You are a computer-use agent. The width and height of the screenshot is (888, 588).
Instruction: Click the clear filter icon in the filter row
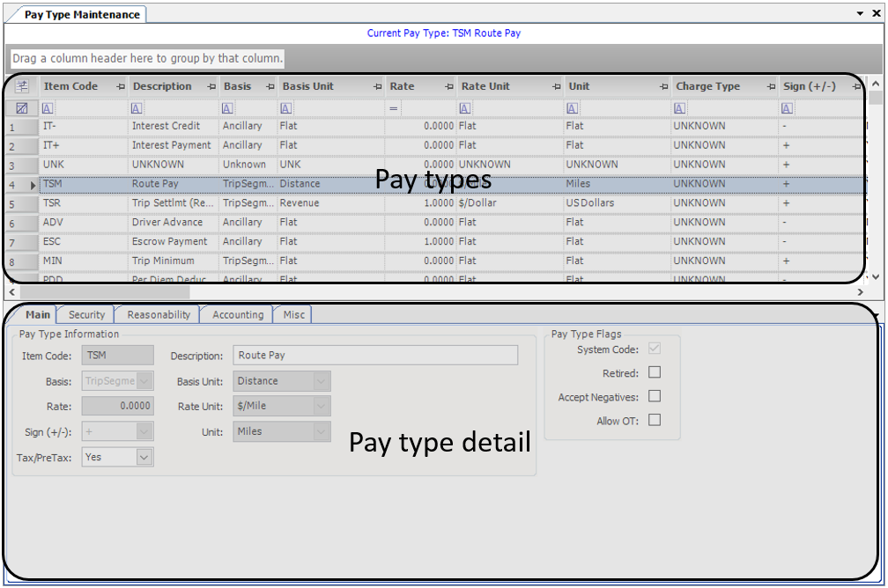pyautogui.click(x=22, y=107)
